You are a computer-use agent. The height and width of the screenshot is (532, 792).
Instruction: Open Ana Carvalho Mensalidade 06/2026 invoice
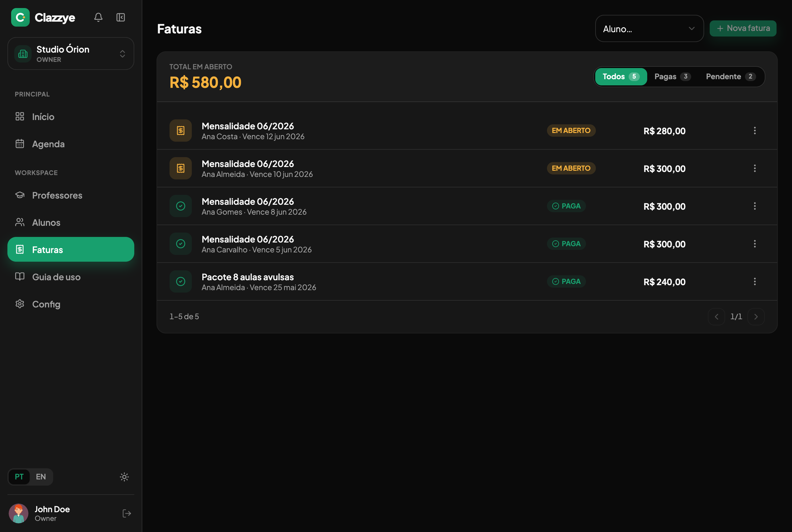(467, 244)
